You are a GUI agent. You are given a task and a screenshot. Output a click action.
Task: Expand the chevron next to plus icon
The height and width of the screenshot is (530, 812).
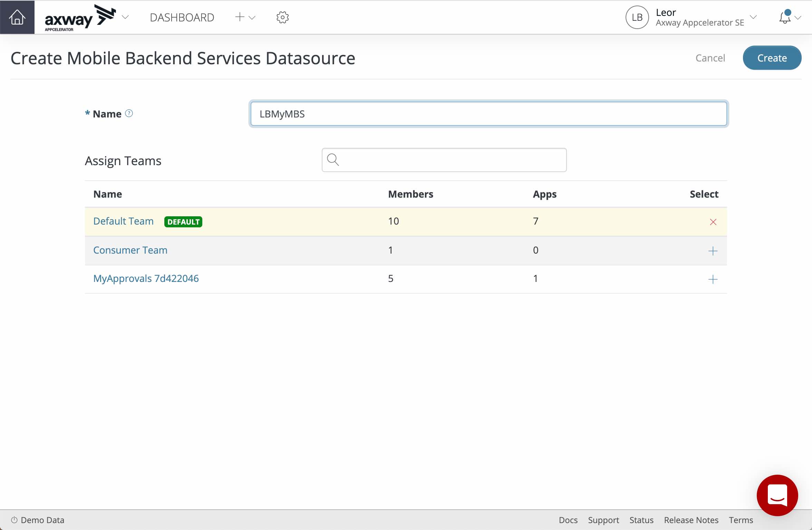click(252, 18)
